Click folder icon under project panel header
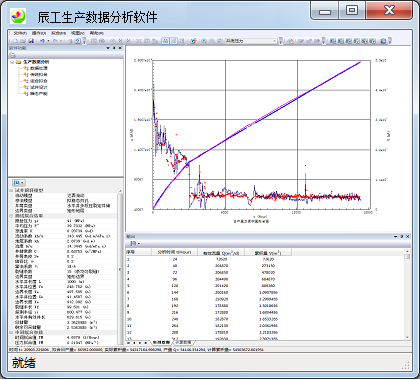Image resolution: width=420 pixels, height=380 pixels. click(x=12, y=55)
